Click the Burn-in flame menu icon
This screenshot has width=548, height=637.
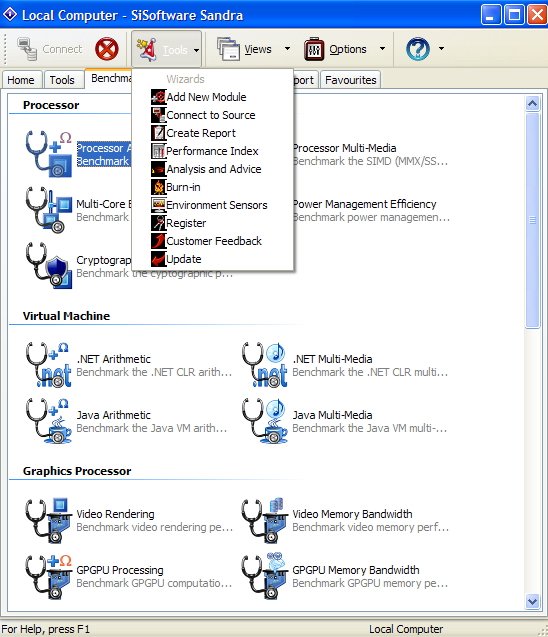pos(158,187)
